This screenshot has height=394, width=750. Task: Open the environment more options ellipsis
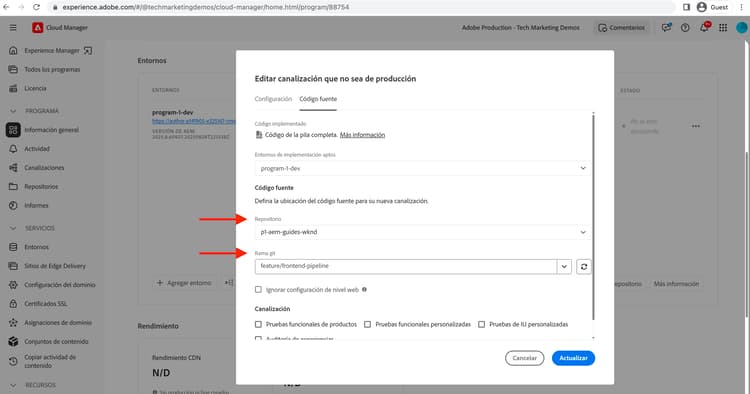click(695, 126)
